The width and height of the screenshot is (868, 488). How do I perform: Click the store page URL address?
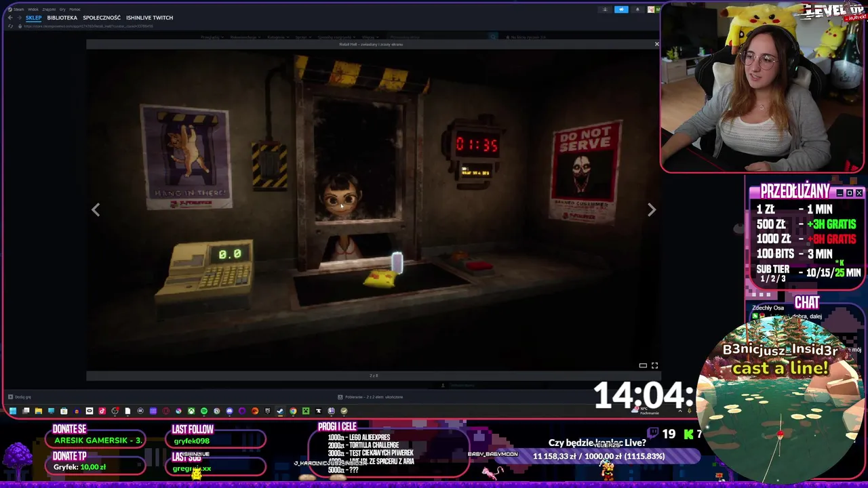pyautogui.click(x=88, y=26)
